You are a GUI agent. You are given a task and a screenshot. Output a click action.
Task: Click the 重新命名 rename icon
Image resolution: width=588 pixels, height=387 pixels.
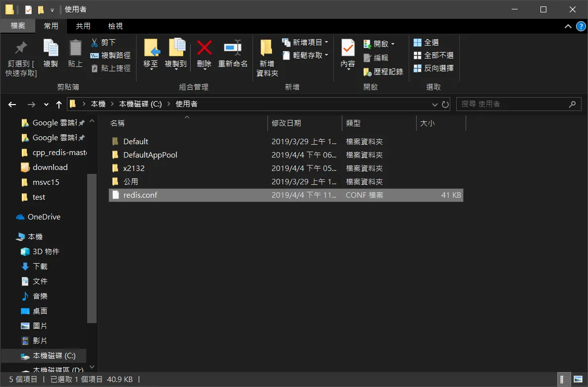pos(233,48)
